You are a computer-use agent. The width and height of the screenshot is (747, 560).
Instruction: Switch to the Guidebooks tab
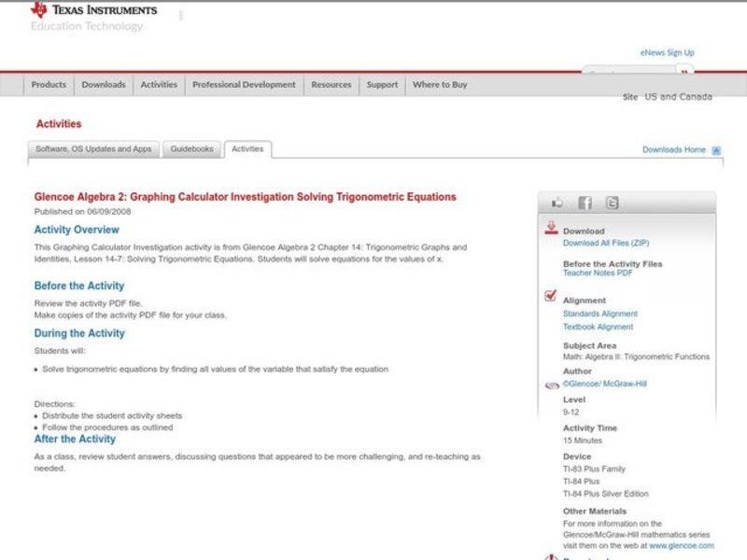point(191,149)
